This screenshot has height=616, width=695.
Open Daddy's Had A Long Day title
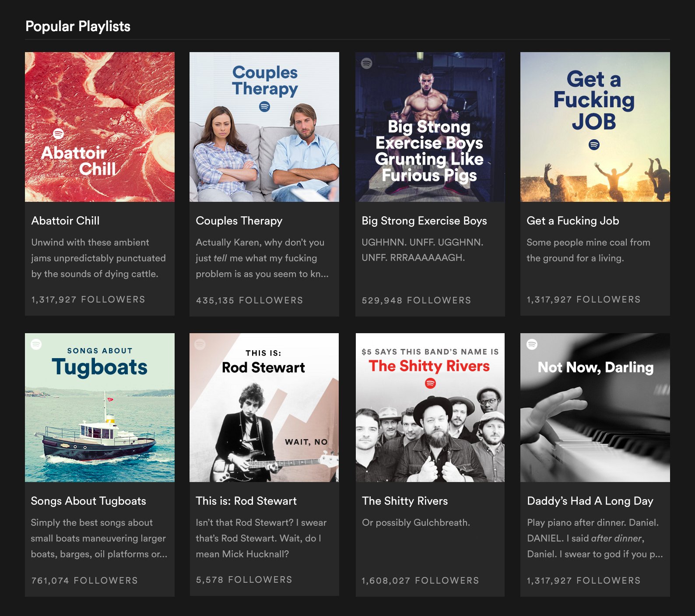590,501
